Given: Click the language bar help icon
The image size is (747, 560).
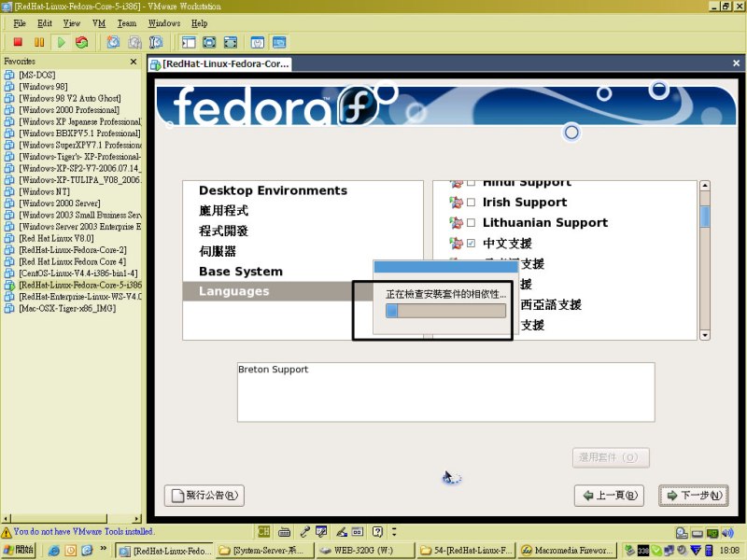Looking at the screenshot, I should [x=377, y=531].
